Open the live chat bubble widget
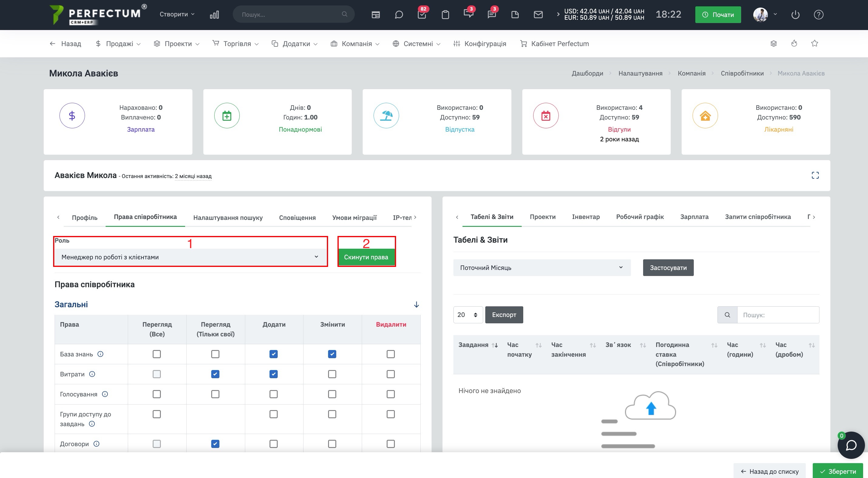868x478 pixels. tap(851, 445)
